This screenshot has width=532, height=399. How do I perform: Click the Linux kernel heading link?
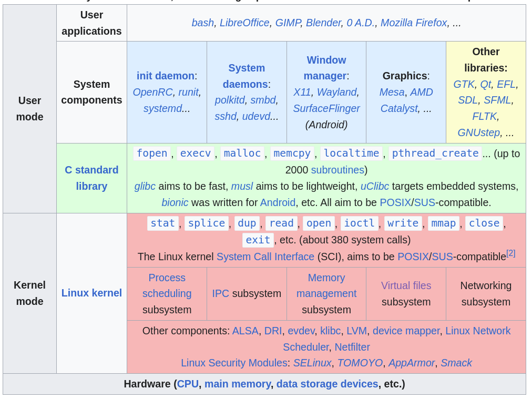[x=91, y=293]
